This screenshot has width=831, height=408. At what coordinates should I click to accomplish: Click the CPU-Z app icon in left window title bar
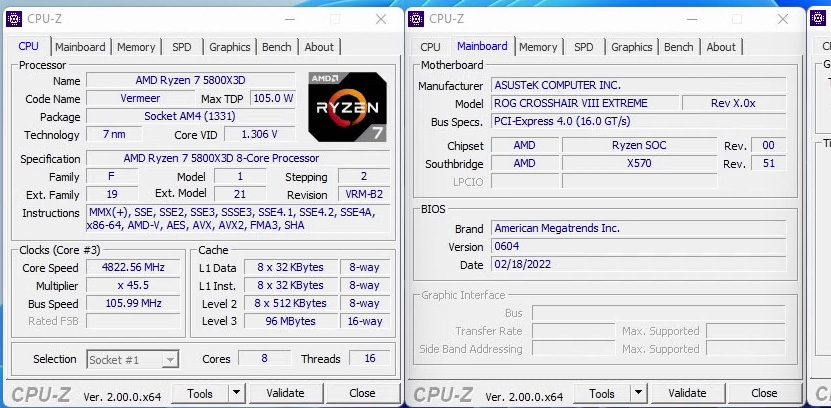point(14,19)
